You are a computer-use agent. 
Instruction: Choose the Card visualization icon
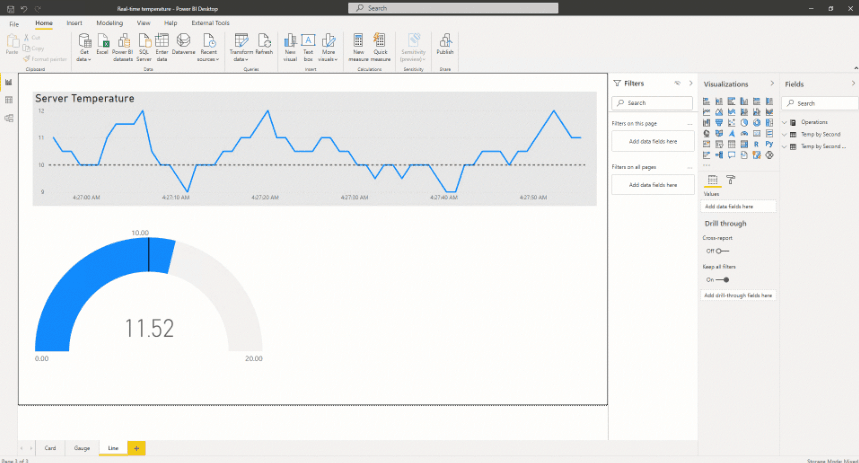(x=757, y=133)
